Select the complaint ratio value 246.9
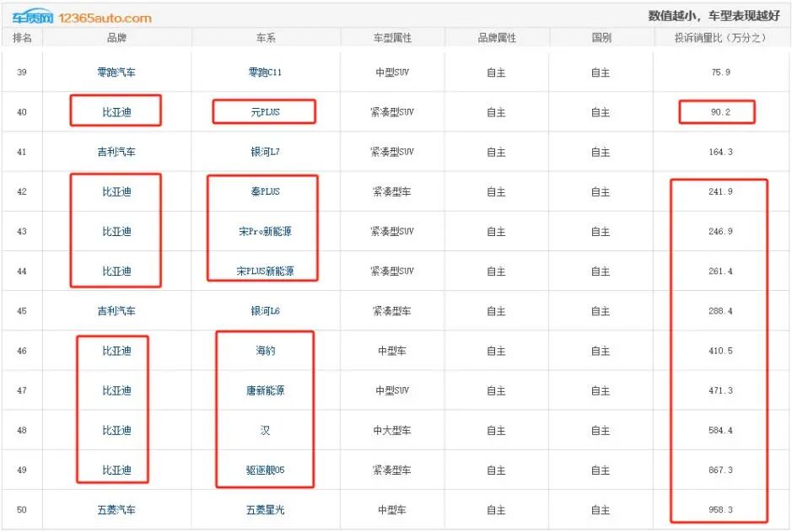The width and height of the screenshot is (792, 532). 721,232
